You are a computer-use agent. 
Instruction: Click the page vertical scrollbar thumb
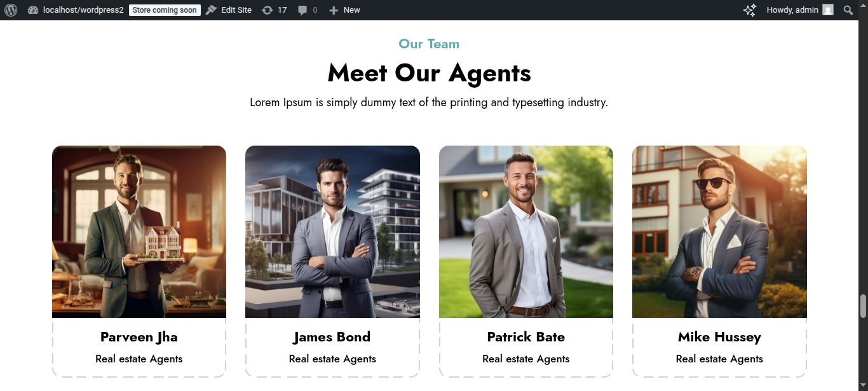tap(863, 306)
